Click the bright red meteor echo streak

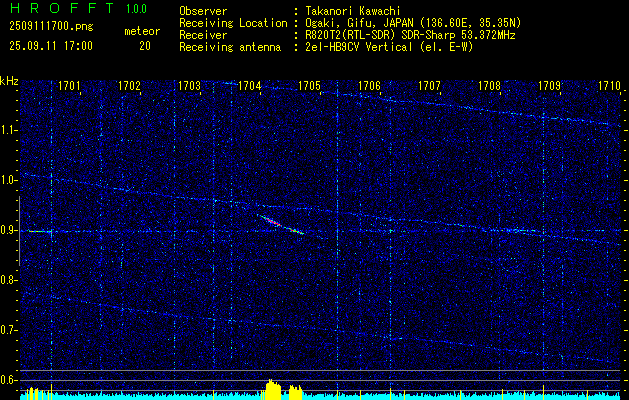[x=281, y=225]
